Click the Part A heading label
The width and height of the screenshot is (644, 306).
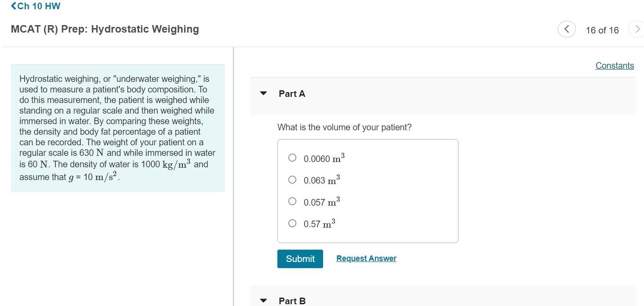click(x=291, y=93)
